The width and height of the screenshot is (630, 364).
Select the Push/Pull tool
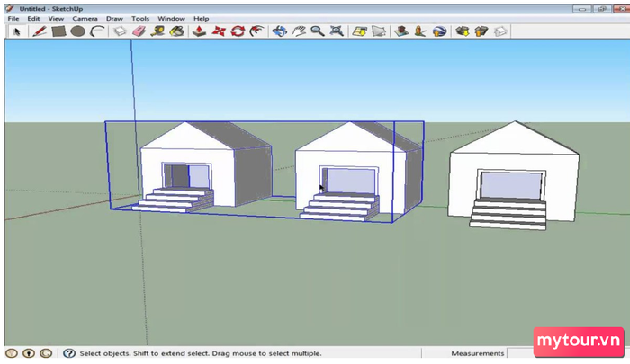[x=199, y=31]
